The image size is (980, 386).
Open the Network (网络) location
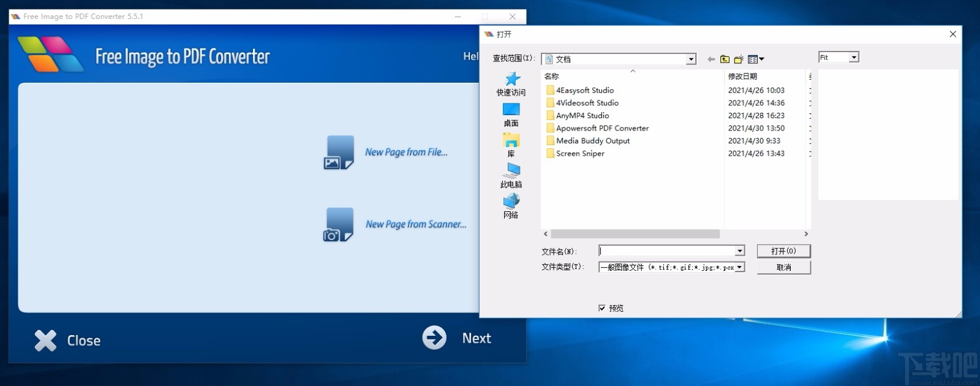[x=511, y=206]
